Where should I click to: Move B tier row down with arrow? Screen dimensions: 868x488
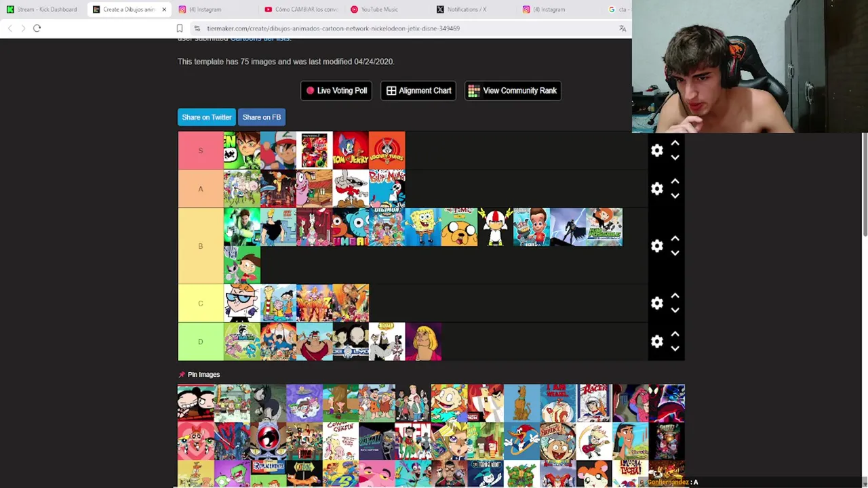(x=675, y=253)
